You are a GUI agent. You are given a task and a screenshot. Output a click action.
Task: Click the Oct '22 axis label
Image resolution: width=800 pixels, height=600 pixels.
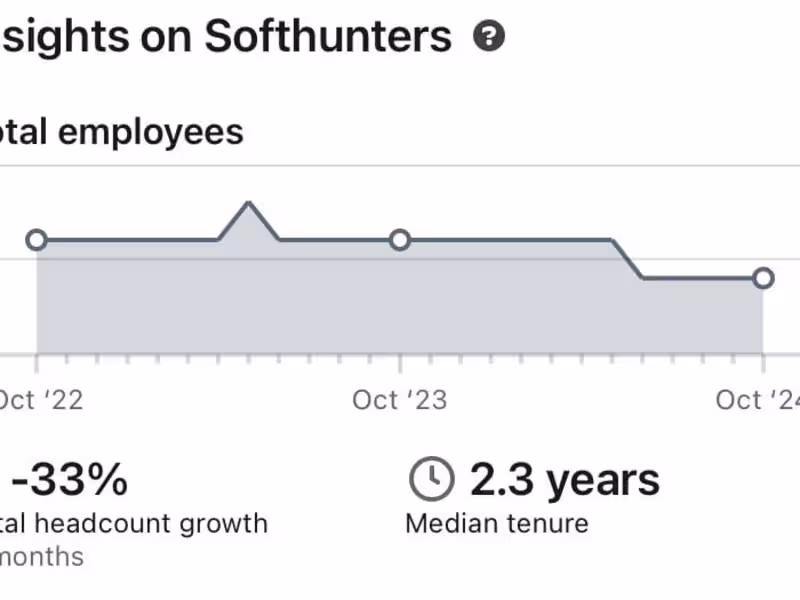[x=40, y=401]
